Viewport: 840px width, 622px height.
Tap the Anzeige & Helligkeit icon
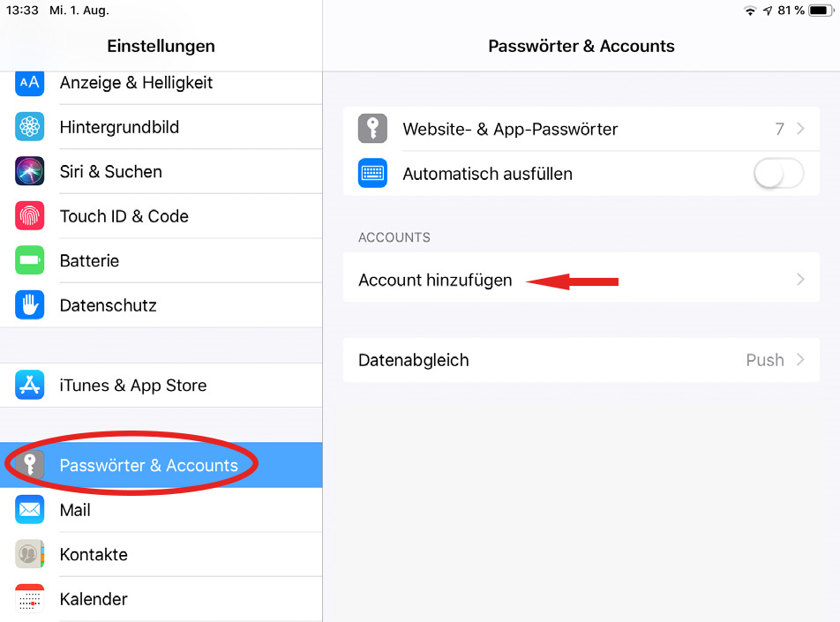point(30,83)
